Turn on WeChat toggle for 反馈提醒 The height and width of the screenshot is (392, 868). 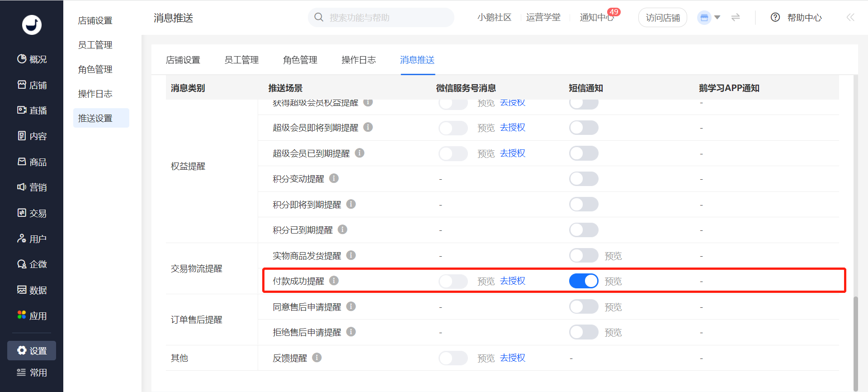453,358
